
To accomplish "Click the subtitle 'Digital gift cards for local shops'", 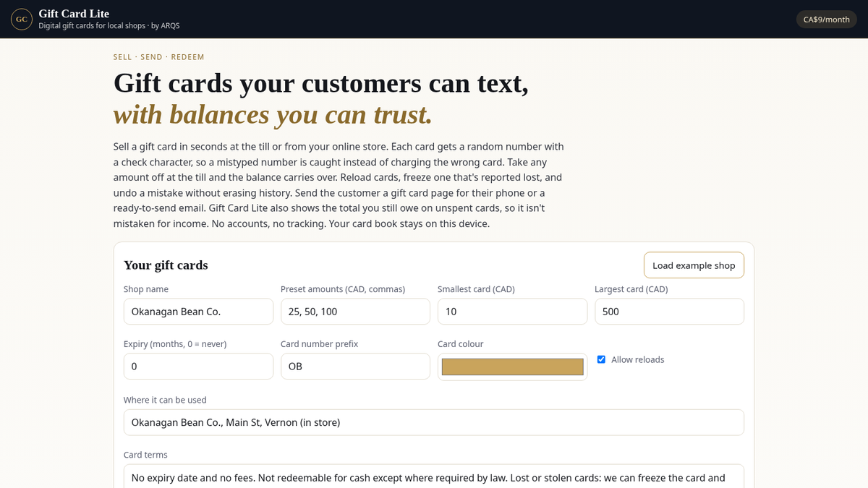I will [93, 26].
